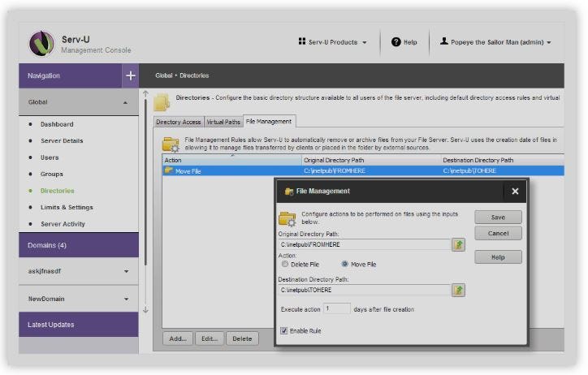Switch to the Directory Access tab
588x375 pixels.
click(179, 122)
